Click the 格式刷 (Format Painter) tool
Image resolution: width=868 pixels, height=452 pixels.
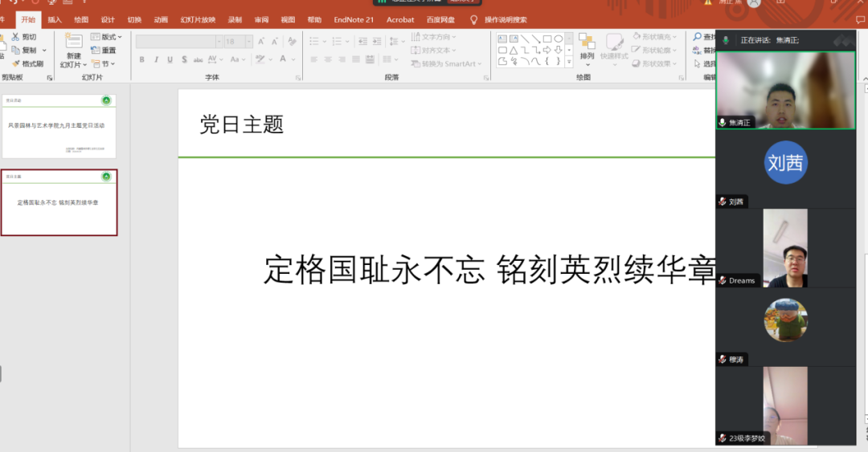coord(28,63)
